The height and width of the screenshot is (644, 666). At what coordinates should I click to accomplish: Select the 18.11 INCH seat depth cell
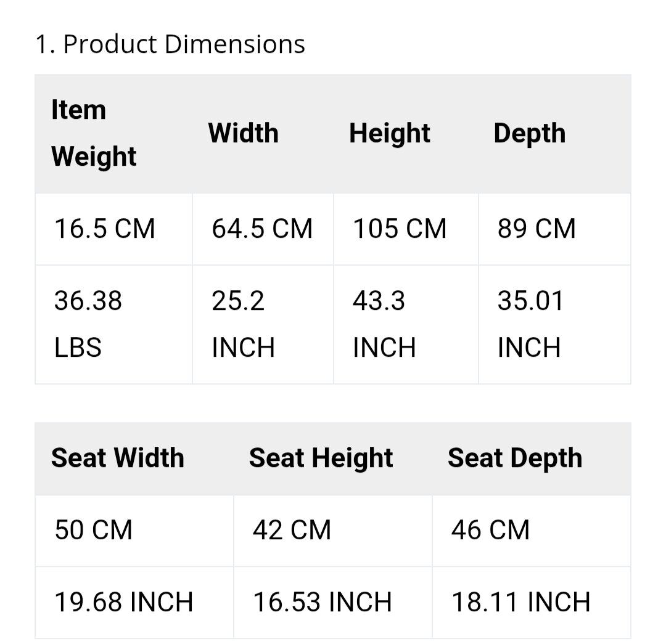point(520,602)
